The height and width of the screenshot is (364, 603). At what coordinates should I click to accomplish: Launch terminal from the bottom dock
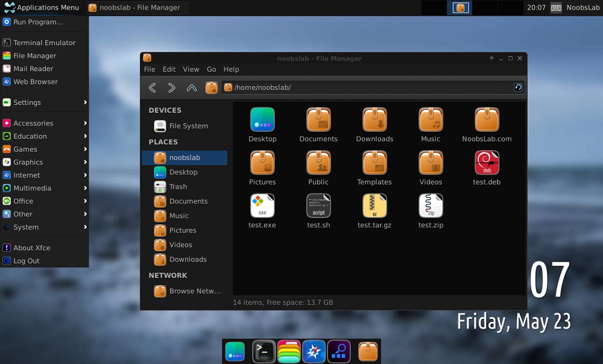click(264, 351)
